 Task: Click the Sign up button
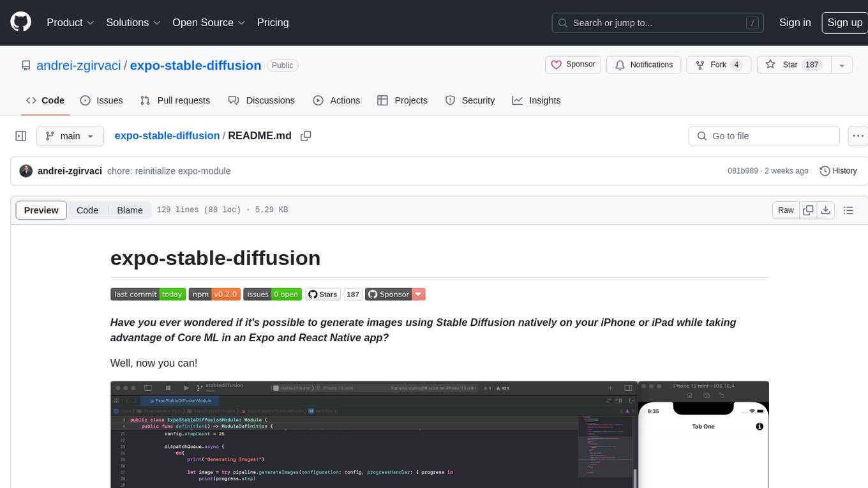pyautogui.click(x=844, y=22)
